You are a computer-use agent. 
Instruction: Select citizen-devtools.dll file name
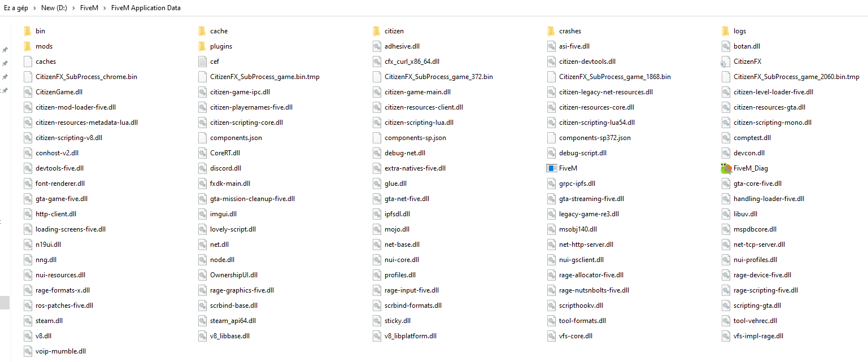587,62
